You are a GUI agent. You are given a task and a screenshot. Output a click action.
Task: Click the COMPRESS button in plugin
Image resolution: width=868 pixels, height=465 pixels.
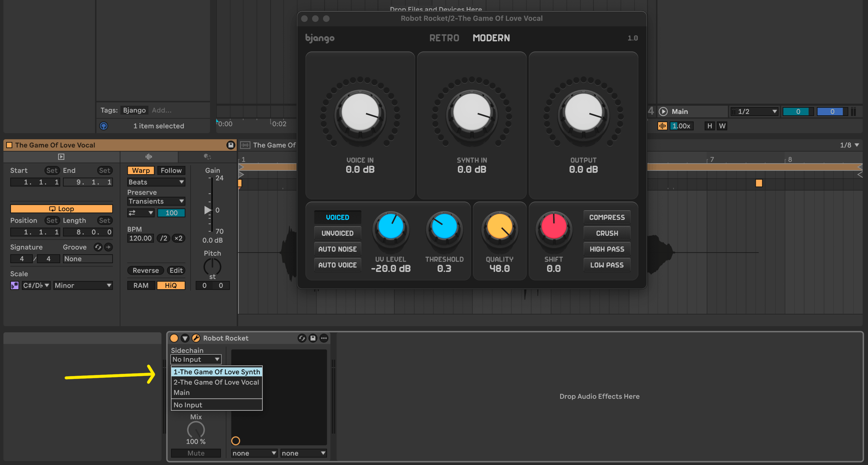click(x=607, y=217)
